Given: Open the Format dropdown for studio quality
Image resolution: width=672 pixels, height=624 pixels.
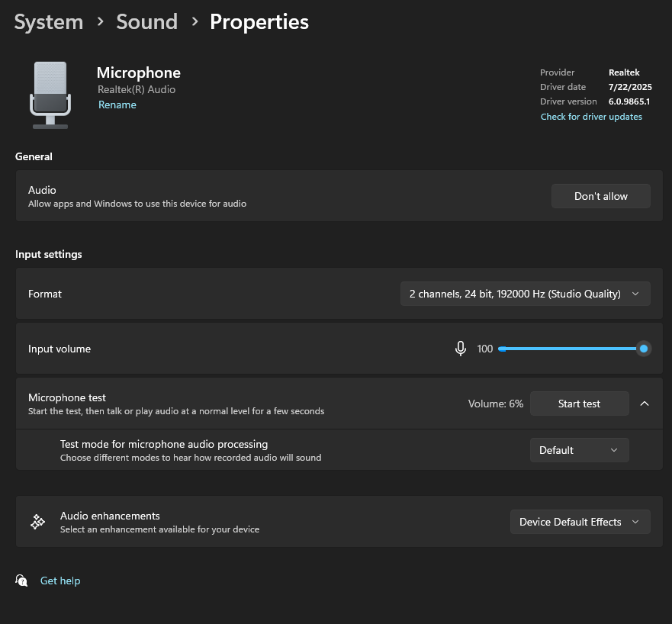Looking at the screenshot, I should click(x=525, y=294).
